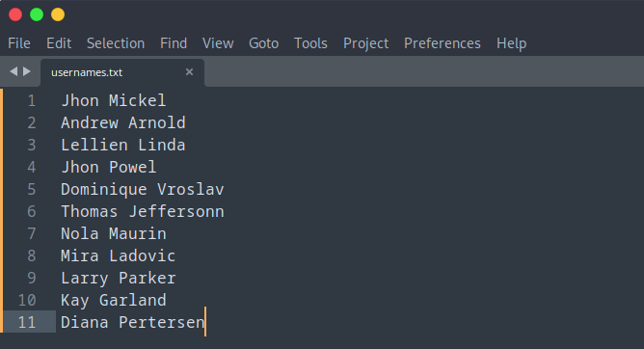Viewport: 644px width, 349px height.
Task: Open the Find menu
Action: click(x=174, y=43)
